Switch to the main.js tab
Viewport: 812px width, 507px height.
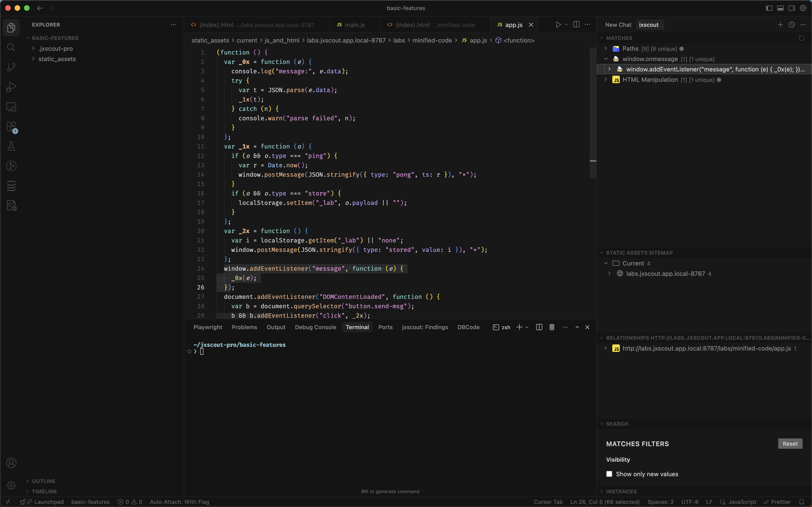pos(355,25)
